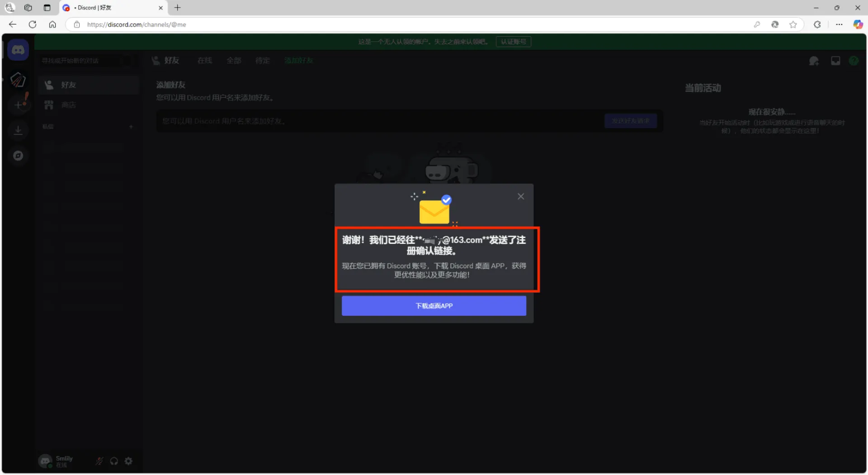This screenshot has width=868, height=475.
Task: Click the address bar URL
Action: [x=137, y=24]
